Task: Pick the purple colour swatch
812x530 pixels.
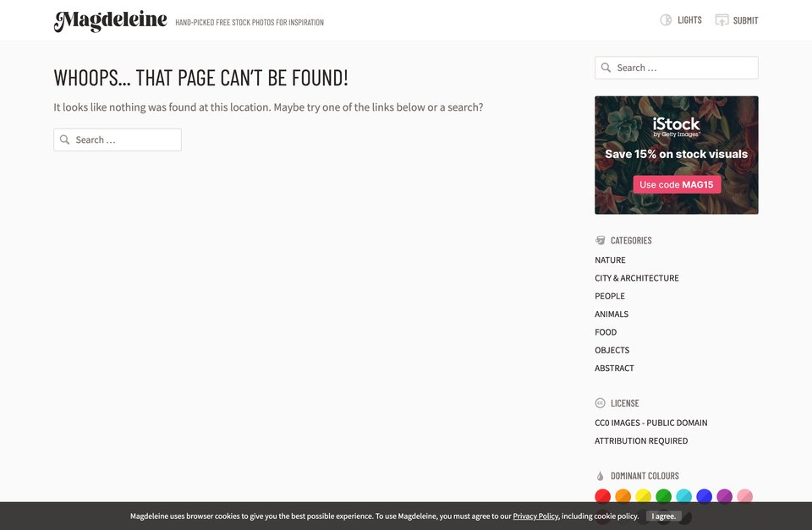Action: pos(724,496)
